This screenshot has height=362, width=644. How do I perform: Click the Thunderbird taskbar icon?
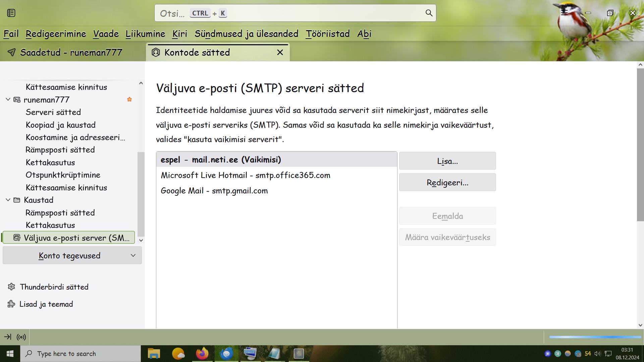[x=226, y=354]
